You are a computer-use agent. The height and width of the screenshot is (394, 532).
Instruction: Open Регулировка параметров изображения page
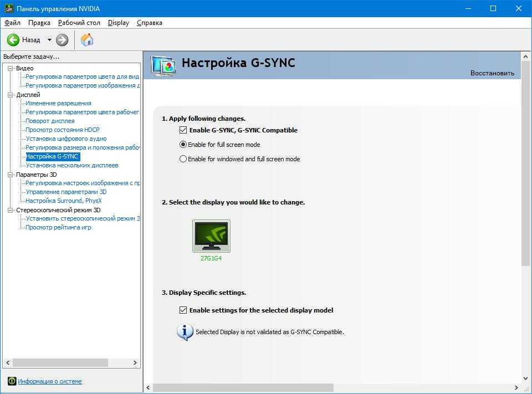[x=83, y=85]
